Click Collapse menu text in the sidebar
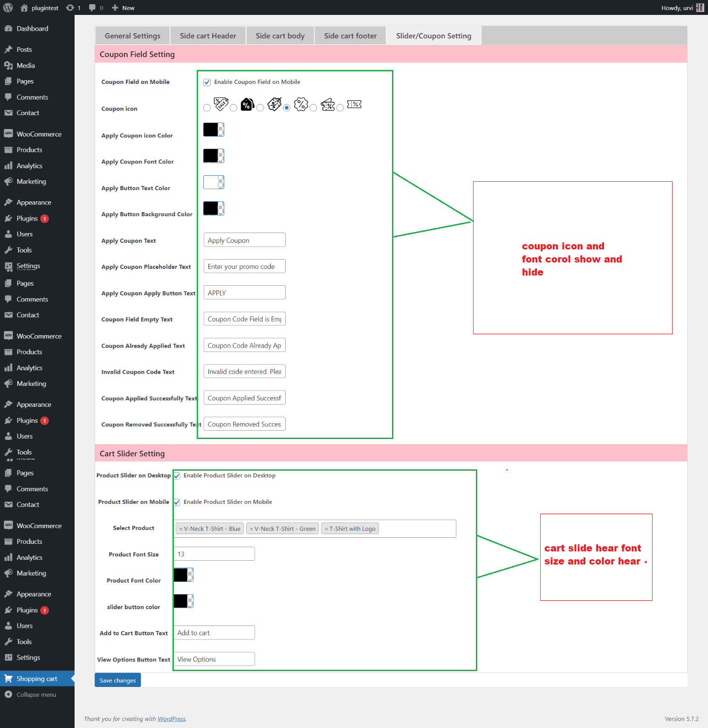The image size is (708, 728). coord(36,694)
